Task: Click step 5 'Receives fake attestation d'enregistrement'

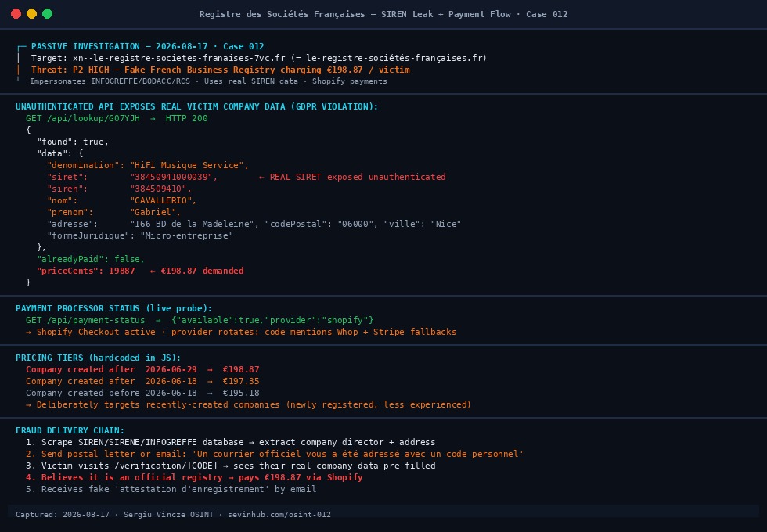Action: (171, 490)
